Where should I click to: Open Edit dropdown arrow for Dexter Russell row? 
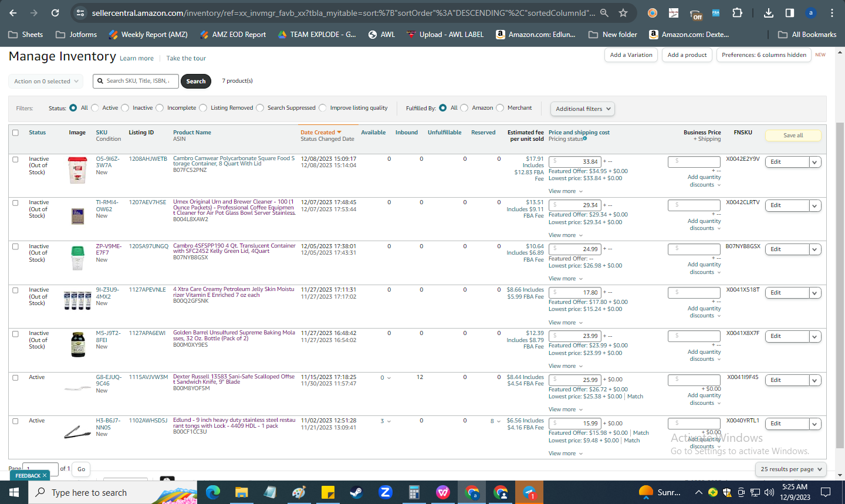tap(815, 380)
